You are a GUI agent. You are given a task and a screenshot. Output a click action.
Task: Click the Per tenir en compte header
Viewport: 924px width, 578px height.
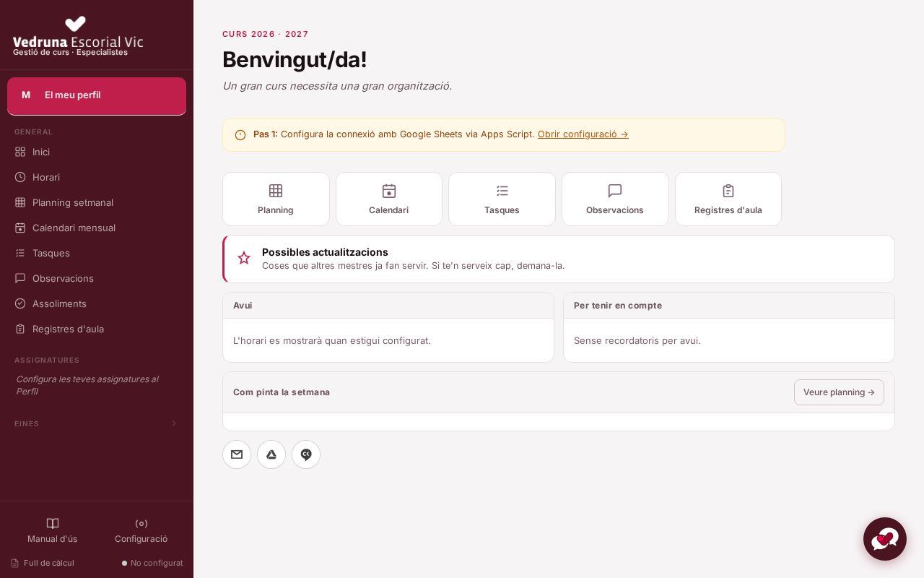pyautogui.click(x=729, y=306)
